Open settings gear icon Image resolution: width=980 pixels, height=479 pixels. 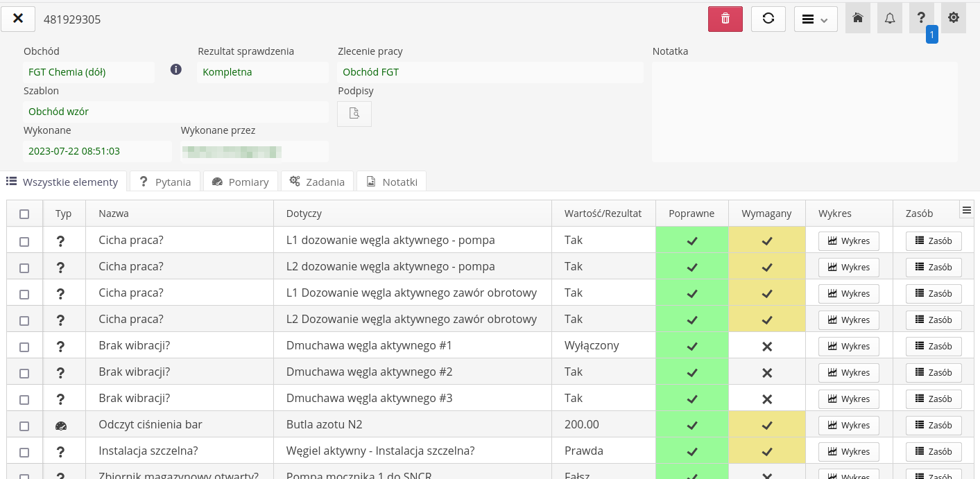coord(954,18)
